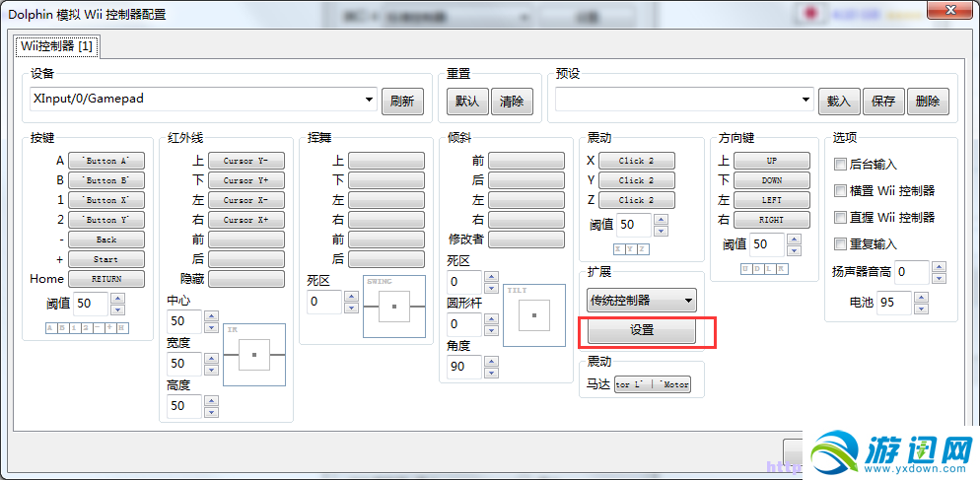Click 红外线 下 Cursor Y+ mapping
The image size is (980, 480).
[x=246, y=180]
